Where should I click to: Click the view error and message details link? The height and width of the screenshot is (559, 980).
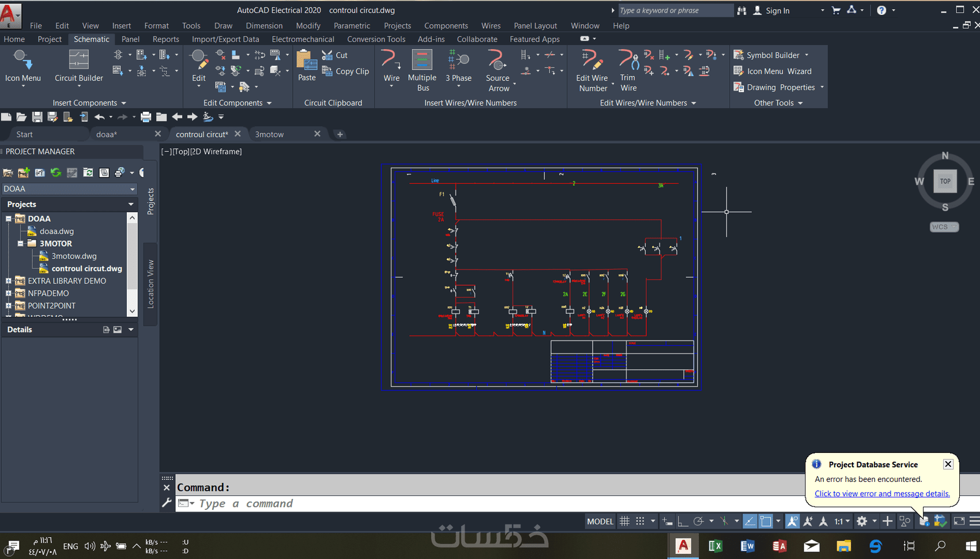point(881,494)
